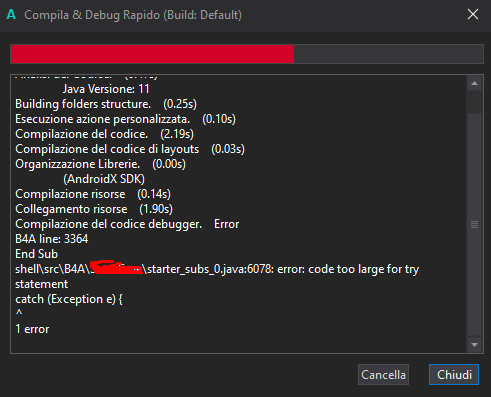Select the 'Compilazione del codice debugger. Error' line
This screenshot has width=491, height=397.
(x=127, y=224)
